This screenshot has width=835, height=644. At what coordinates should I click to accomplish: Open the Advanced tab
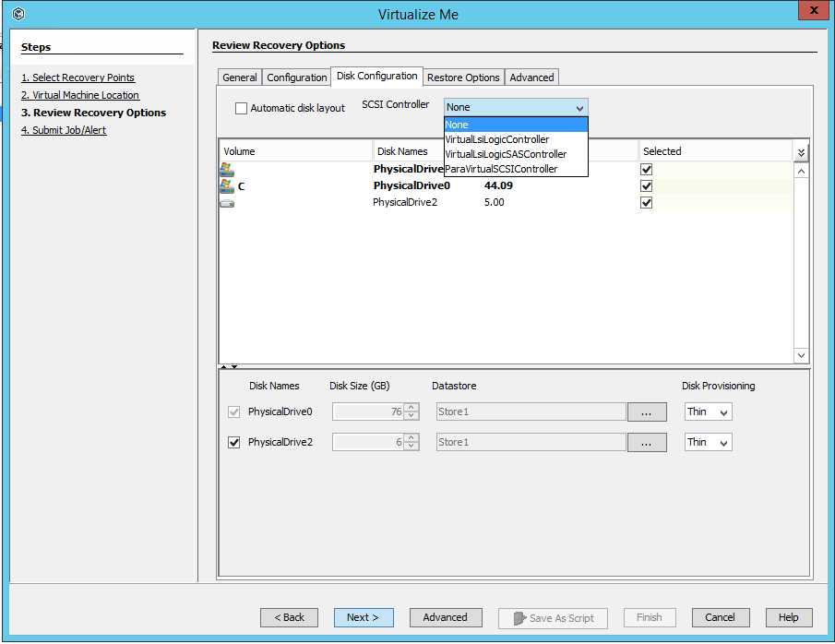point(531,78)
